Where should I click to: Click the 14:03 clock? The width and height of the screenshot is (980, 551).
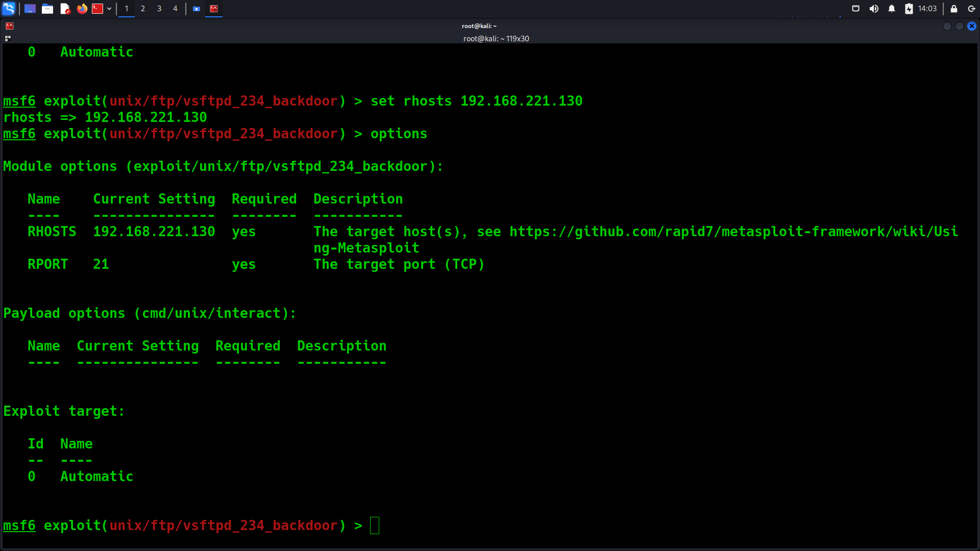point(927,9)
